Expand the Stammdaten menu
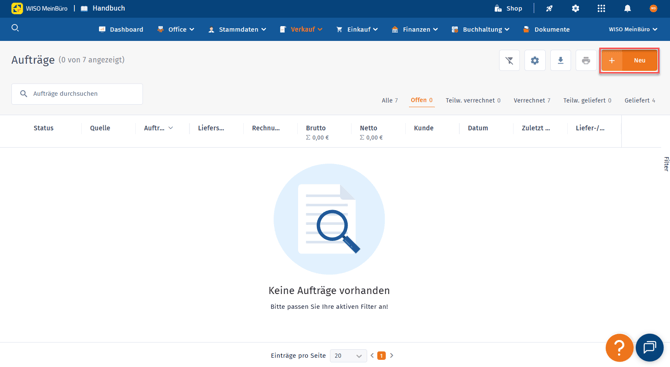Image resolution: width=670 pixels, height=367 pixels. click(237, 29)
